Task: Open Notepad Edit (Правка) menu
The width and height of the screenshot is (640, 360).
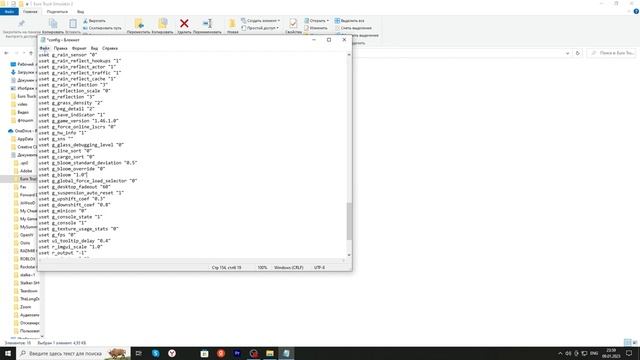Action: pos(60,48)
